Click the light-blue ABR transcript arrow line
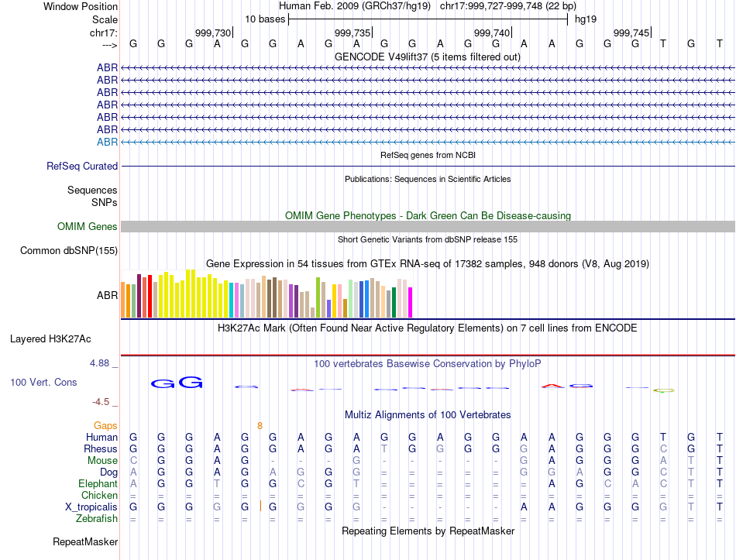This screenshot has width=736, height=560. [428, 142]
